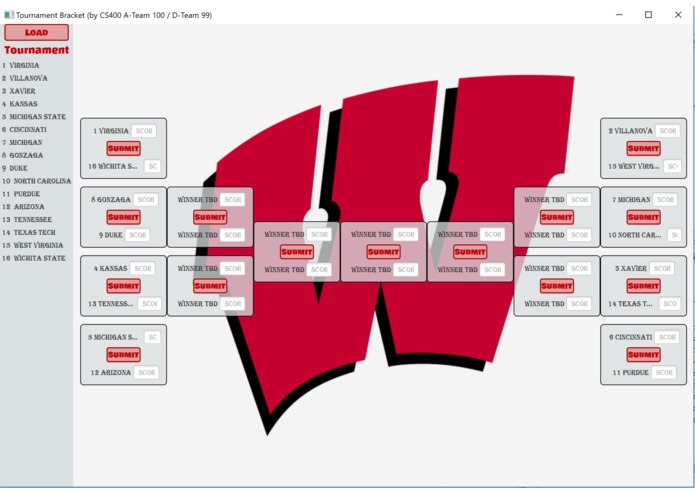
Task: Select 15 West Virginia in the team list
Action: 32,245
